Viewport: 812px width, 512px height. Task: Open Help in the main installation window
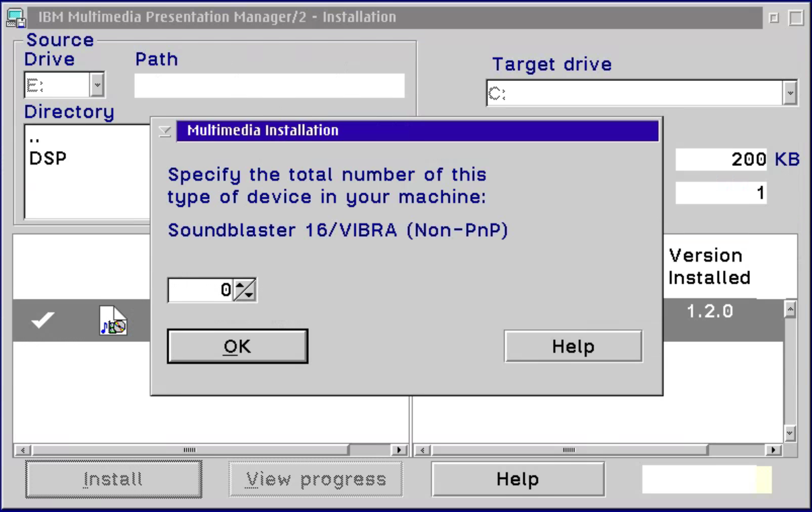[518, 479]
